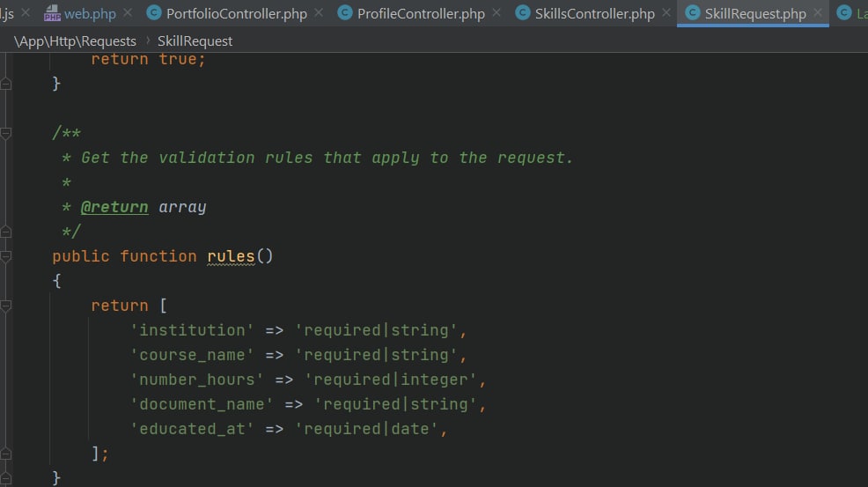Open the ProfileController.php tab

[421, 13]
